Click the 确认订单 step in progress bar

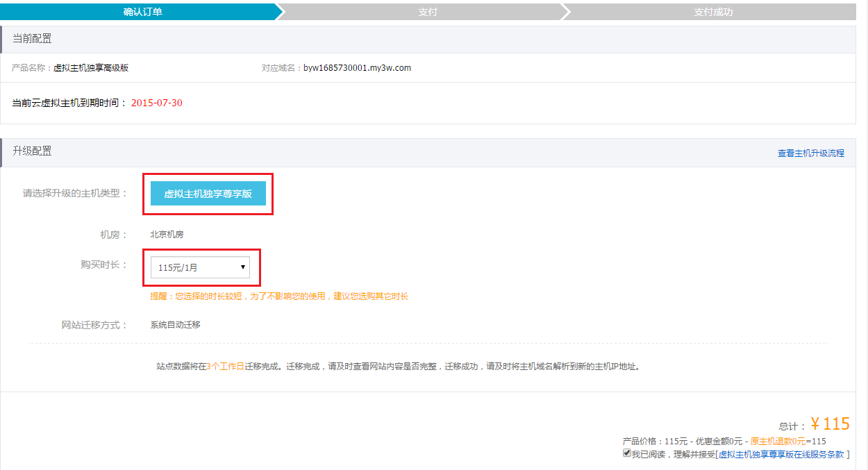coord(142,12)
